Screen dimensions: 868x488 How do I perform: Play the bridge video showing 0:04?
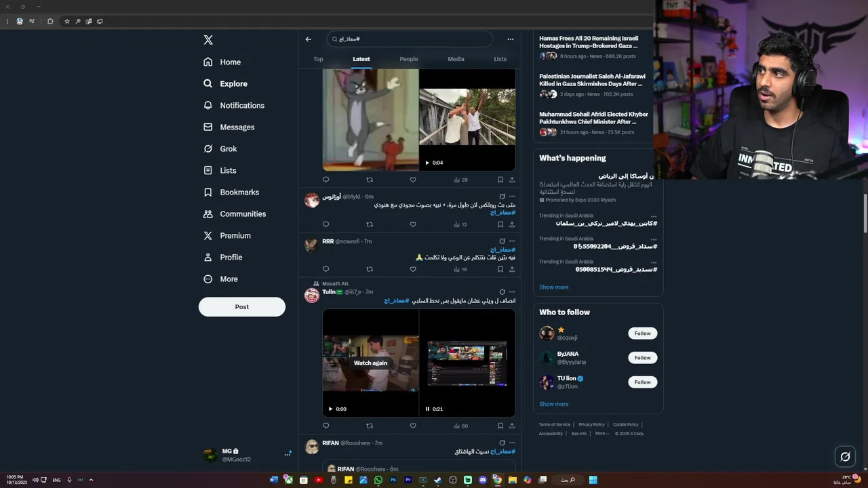coord(427,163)
